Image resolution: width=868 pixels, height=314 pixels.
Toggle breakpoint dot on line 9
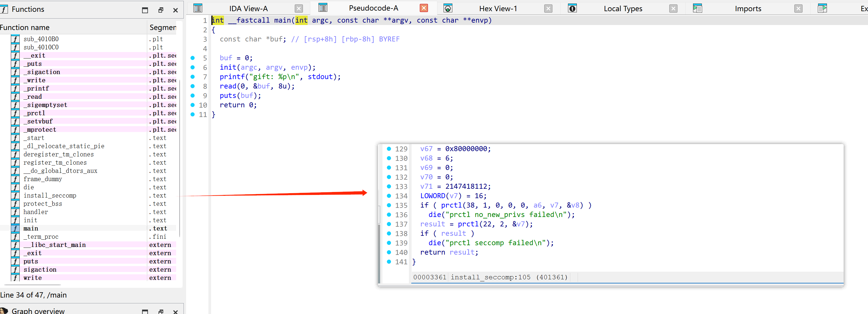coord(193,96)
